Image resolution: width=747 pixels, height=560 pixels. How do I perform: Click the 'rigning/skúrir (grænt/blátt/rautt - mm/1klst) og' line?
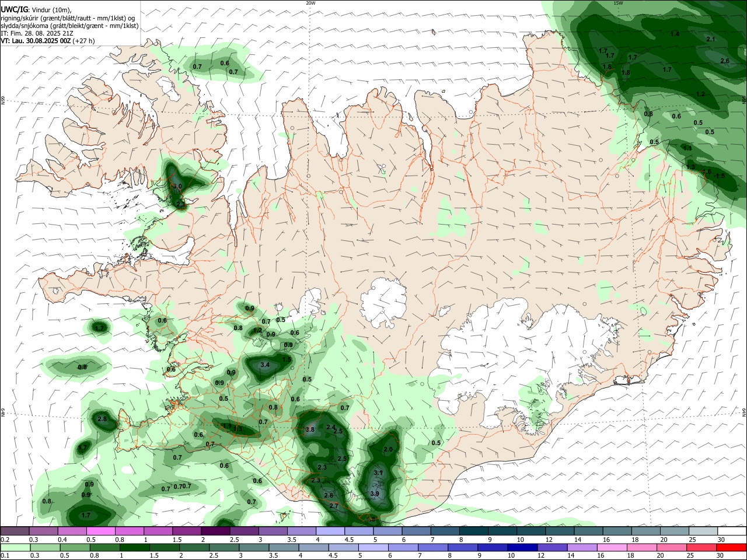click(x=68, y=17)
